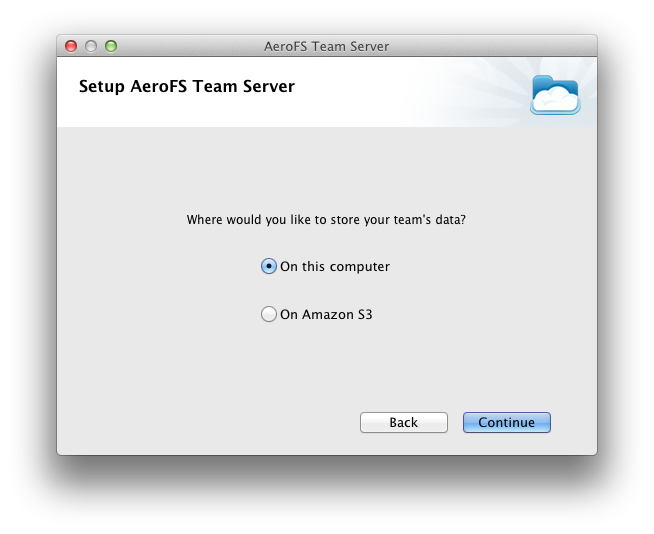
Task: Click the team data storage question text
Action: point(326,219)
